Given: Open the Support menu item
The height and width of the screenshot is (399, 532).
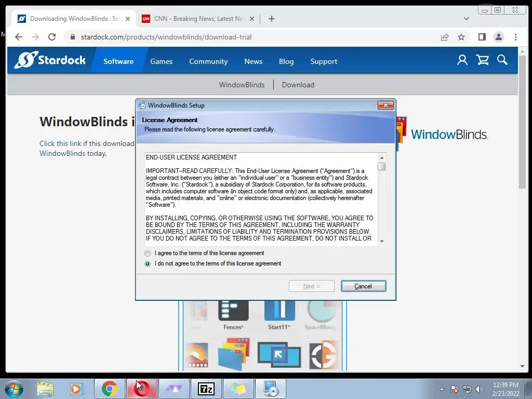Looking at the screenshot, I should pos(324,61).
